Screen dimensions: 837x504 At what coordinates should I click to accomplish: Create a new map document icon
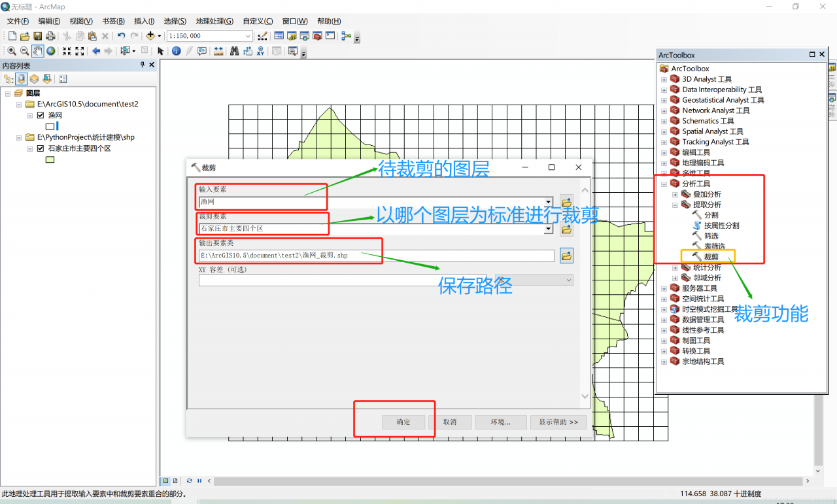12,36
